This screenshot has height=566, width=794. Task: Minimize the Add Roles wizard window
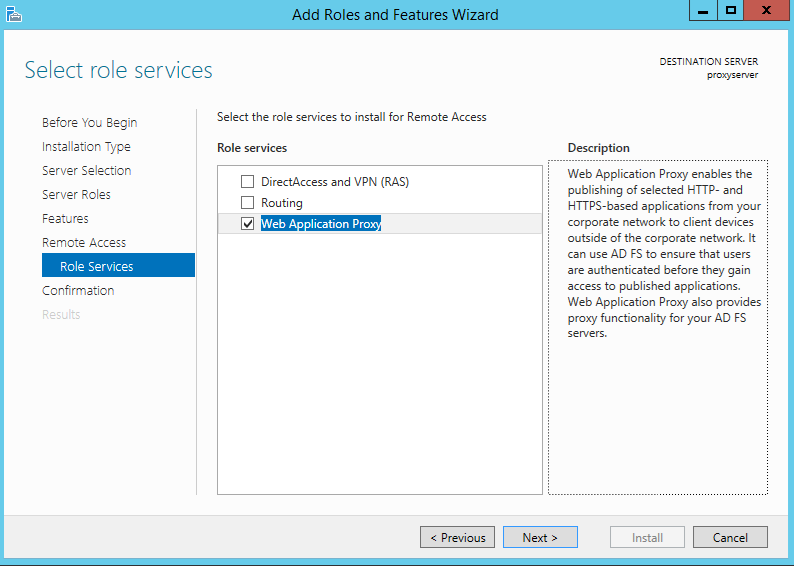(703, 11)
